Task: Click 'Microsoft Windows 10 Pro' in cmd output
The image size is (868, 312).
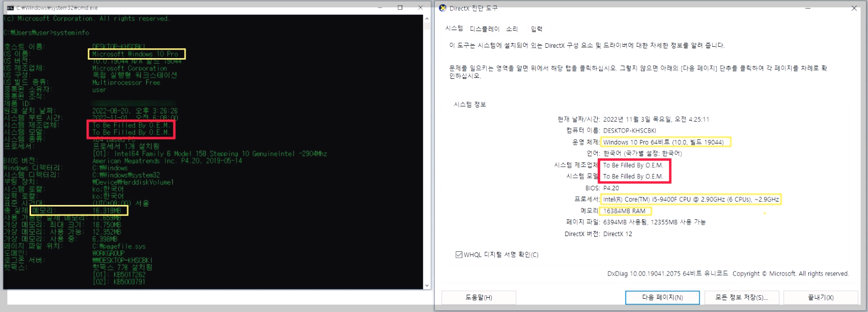Action: [x=135, y=54]
